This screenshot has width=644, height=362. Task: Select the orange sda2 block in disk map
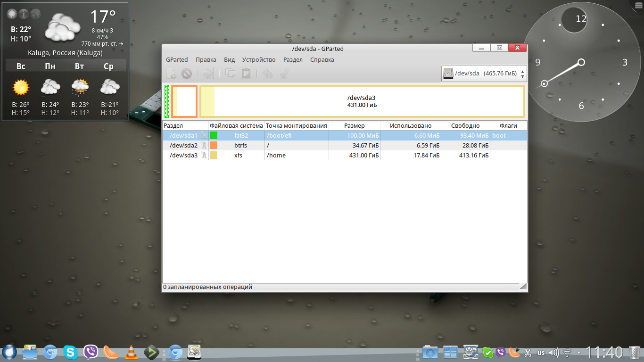(184, 101)
